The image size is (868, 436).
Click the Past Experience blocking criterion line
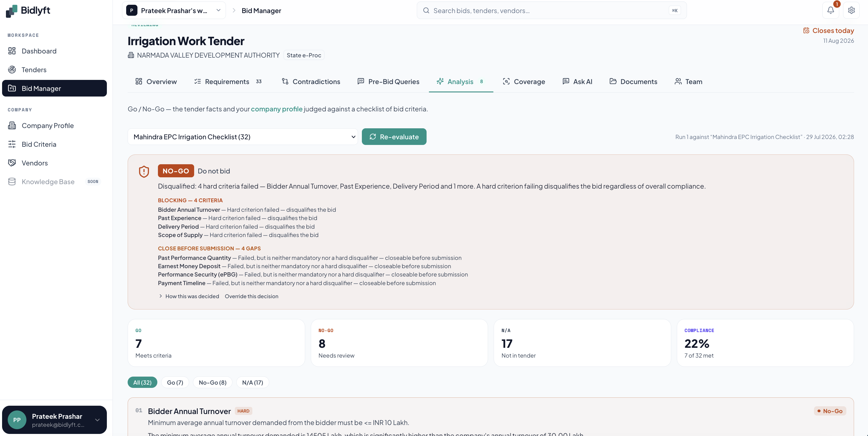pos(237,218)
